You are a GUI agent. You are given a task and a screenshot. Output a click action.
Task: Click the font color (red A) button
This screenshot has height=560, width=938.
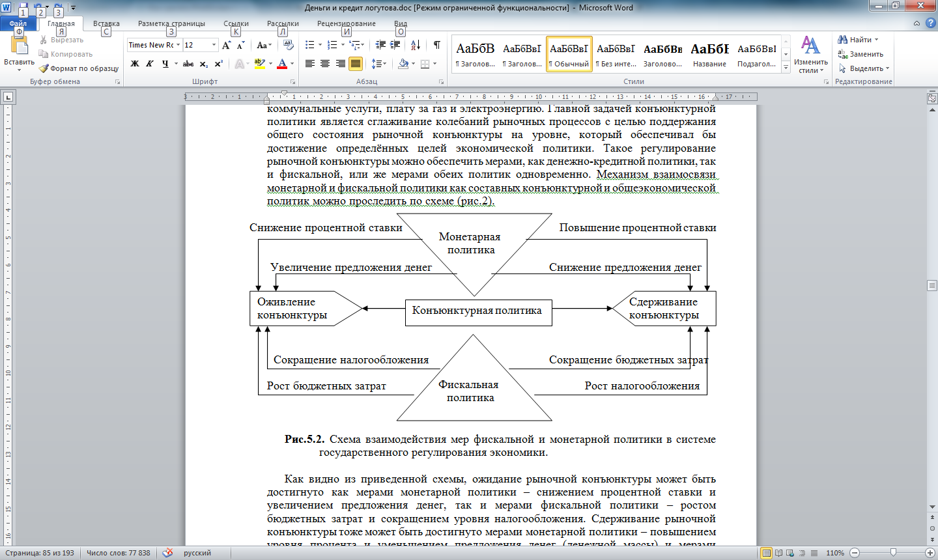tap(282, 64)
